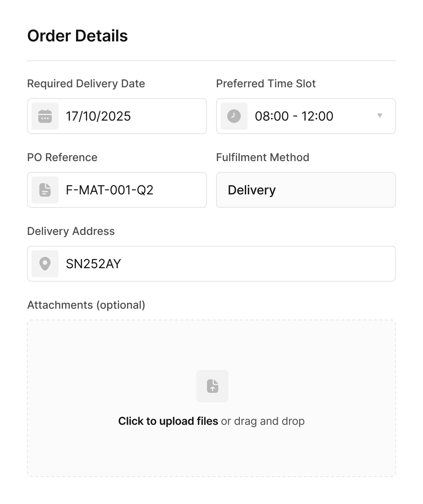Click the calendar icon beside the delivery date

coord(45,116)
